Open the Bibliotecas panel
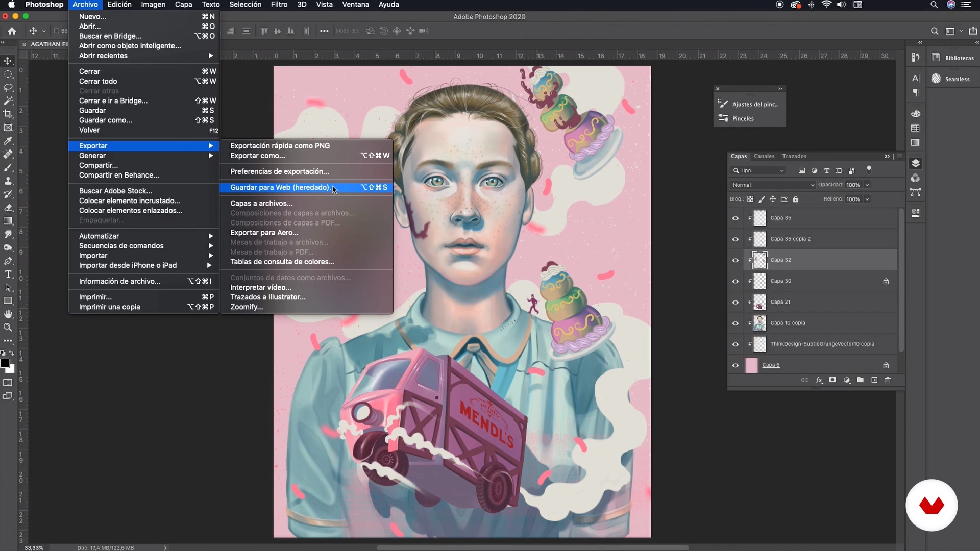Screen dimensions: 980x551 [952, 58]
